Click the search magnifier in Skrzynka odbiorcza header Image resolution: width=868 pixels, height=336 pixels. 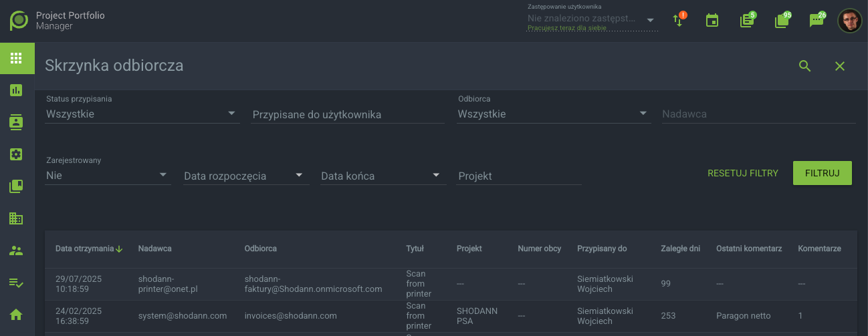pos(805,65)
